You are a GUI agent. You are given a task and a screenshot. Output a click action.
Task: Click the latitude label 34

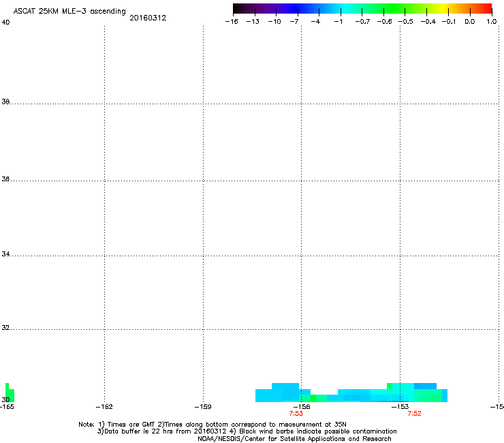click(5, 254)
